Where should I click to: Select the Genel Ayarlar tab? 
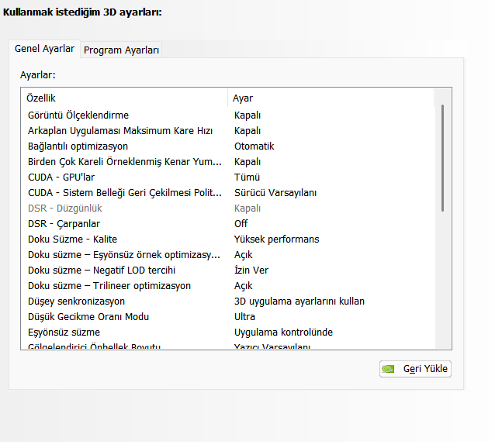[x=45, y=49]
